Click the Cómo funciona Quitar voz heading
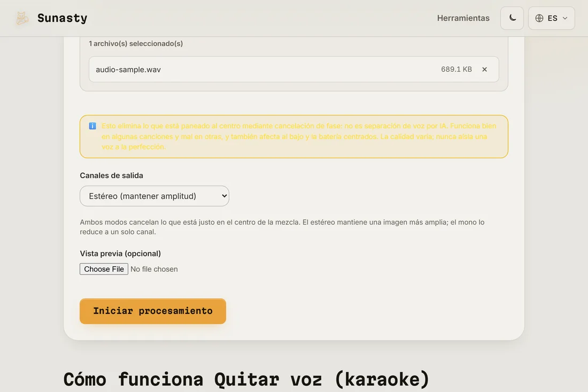Screen dimensions: 588x392 pyautogui.click(x=246, y=379)
